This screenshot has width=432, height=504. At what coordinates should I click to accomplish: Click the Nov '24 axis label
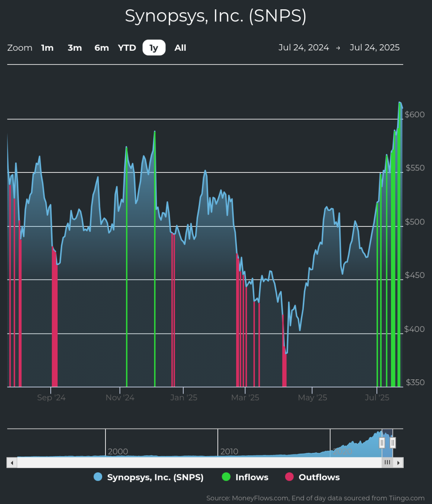click(x=120, y=397)
